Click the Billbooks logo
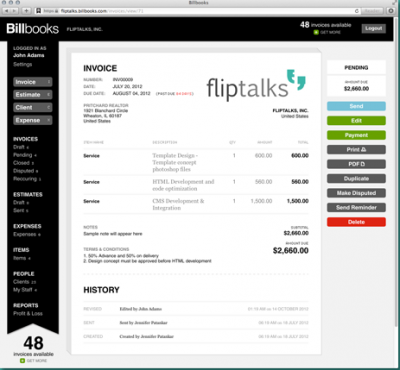The width and height of the screenshot is (400, 370). coord(33,29)
